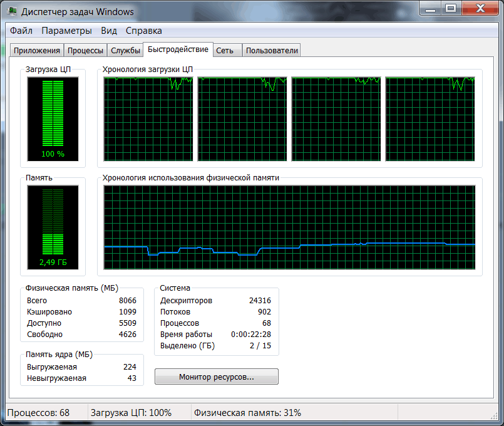Click the window resize grip in status bar

click(494, 416)
